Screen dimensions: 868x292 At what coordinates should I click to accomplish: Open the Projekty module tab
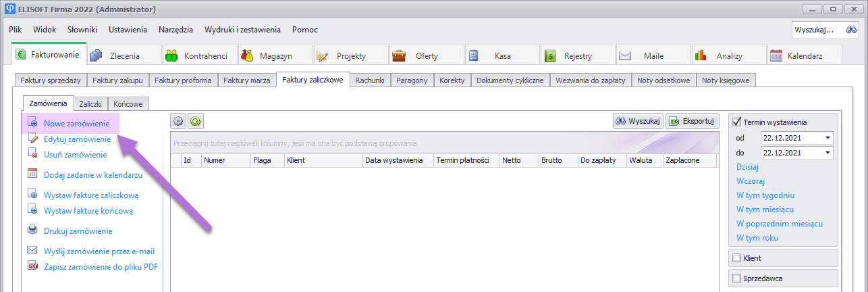point(350,55)
